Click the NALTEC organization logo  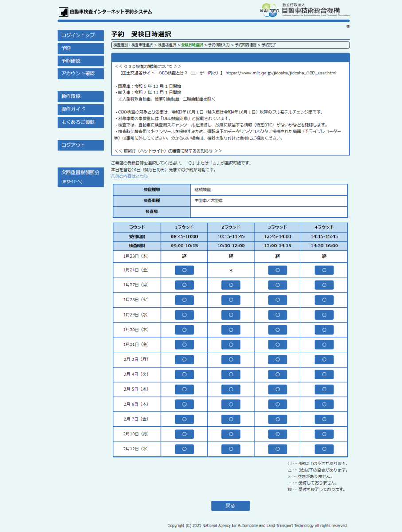(269, 10)
